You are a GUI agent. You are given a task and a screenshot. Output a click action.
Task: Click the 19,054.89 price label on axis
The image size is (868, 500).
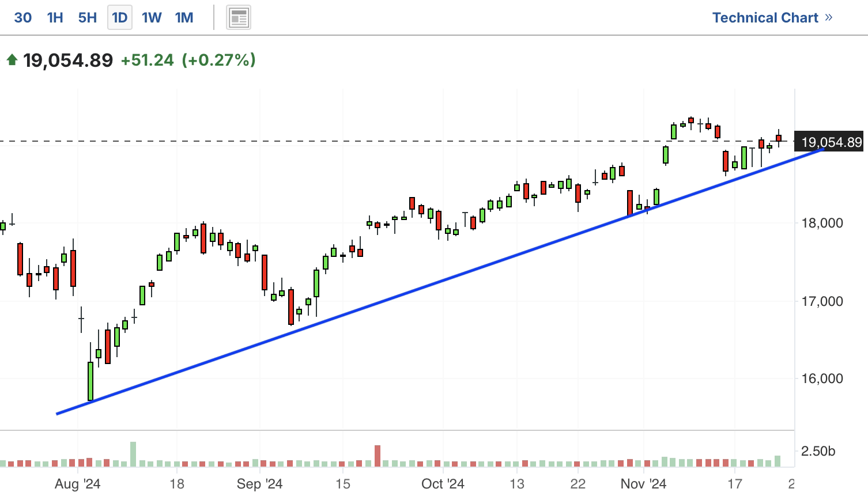point(829,142)
